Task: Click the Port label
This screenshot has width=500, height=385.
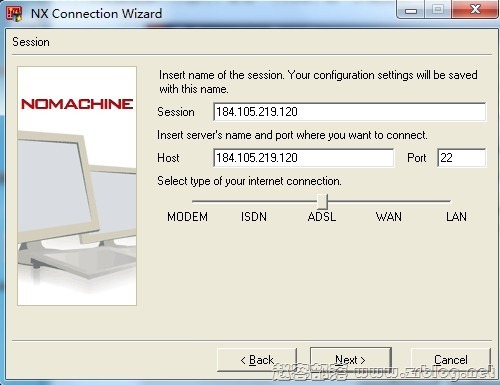Action: (417, 158)
